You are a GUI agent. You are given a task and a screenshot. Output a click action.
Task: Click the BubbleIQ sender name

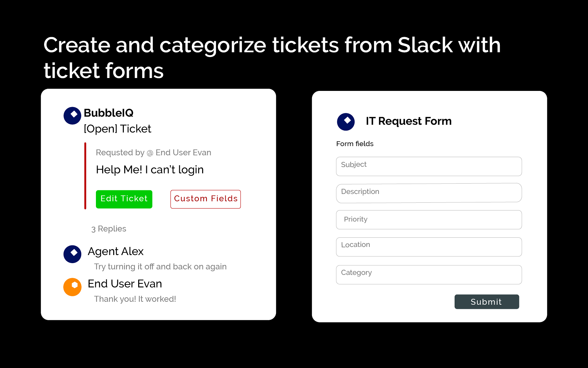[108, 113]
